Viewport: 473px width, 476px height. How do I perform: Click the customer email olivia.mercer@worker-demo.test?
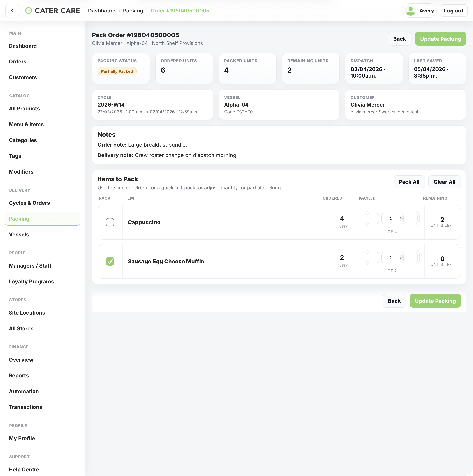(384, 112)
